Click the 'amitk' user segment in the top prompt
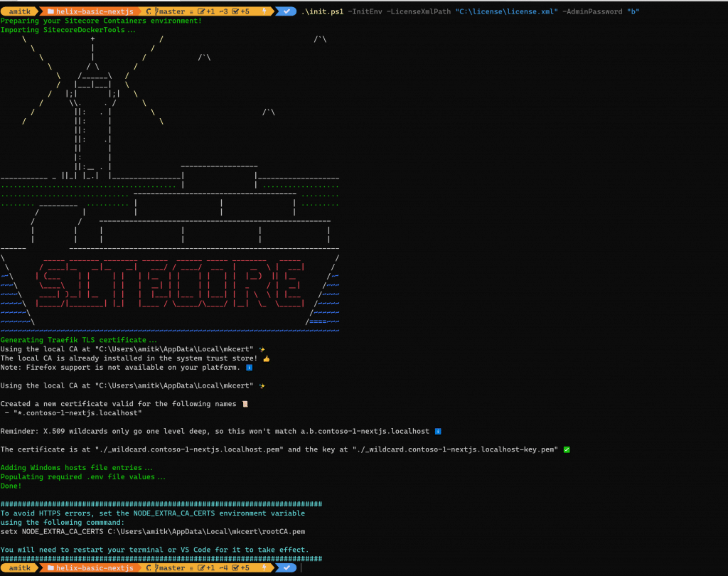 tap(20, 11)
